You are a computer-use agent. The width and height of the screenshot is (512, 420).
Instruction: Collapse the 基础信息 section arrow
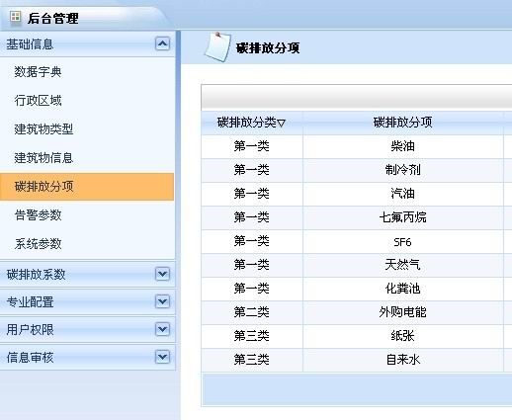pyautogui.click(x=162, y=43)
